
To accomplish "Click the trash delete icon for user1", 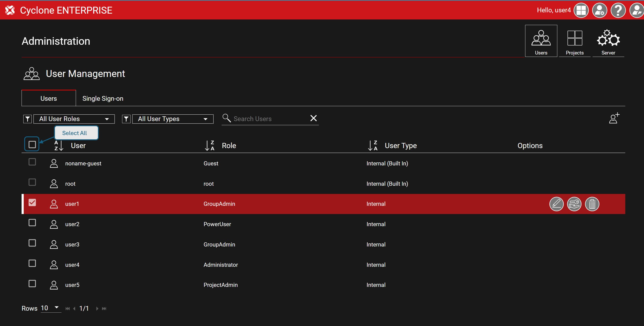I will 592,204.
